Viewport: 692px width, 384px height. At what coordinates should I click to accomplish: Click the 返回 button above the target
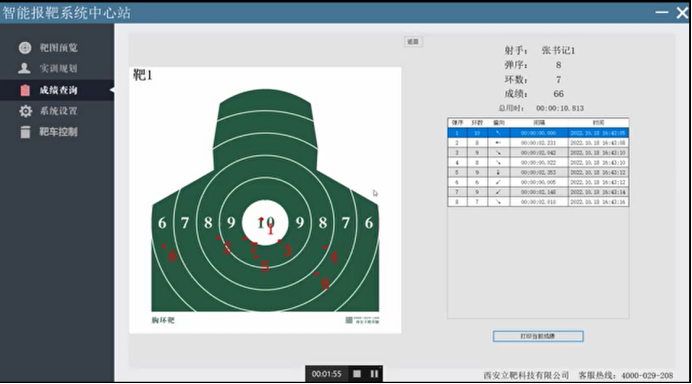(x=413, y=41)
